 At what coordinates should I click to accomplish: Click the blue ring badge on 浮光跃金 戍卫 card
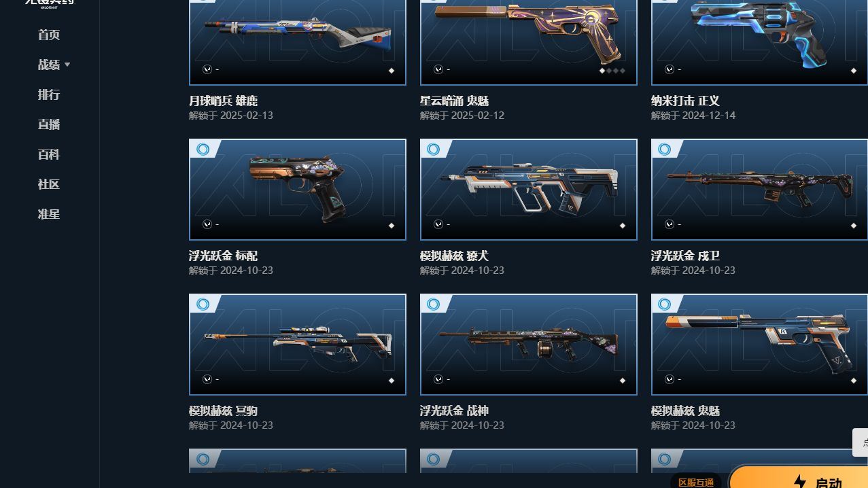pyautogui.click(x=665, y=149)
